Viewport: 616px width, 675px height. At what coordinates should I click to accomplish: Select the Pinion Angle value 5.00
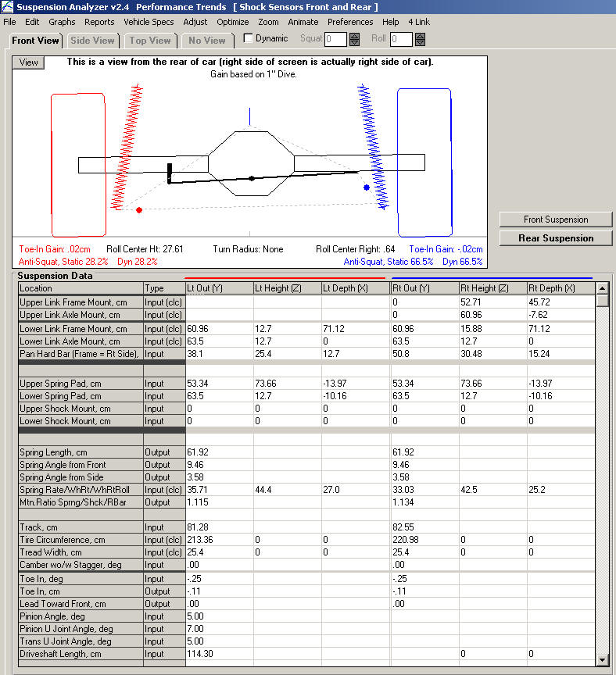click(x=219, y=616)
